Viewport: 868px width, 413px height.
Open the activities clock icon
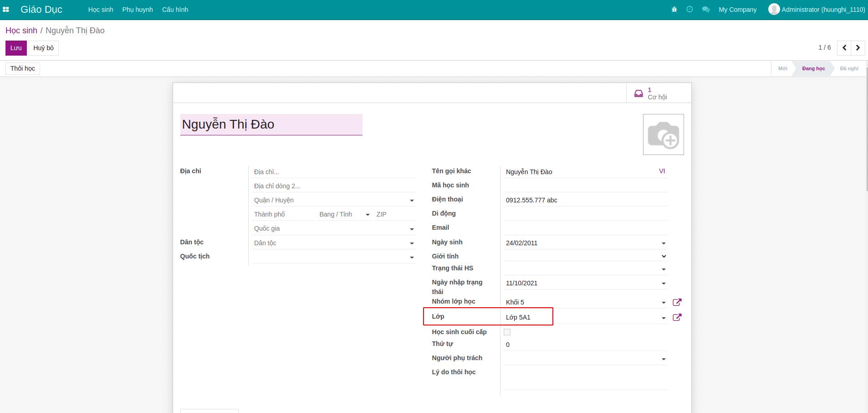point(689,10)
